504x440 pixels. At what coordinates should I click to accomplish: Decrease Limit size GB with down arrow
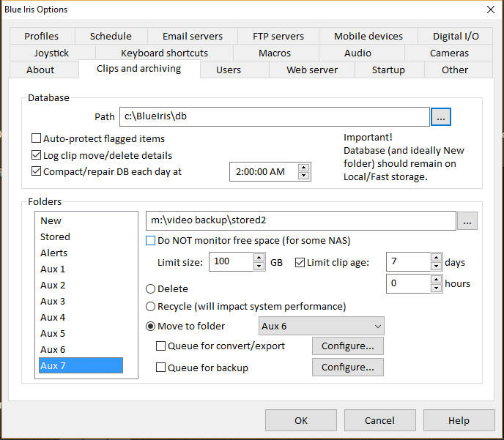[259, 266]
